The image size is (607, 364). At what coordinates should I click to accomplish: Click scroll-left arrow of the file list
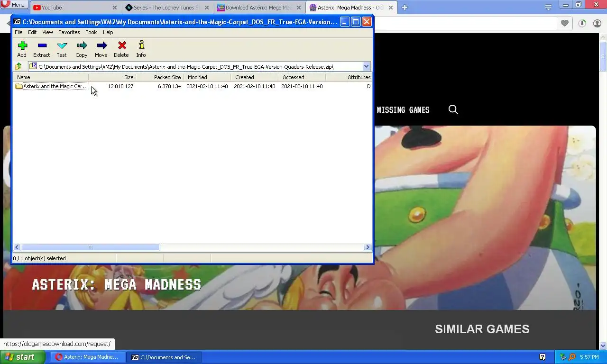click(17, 247)
